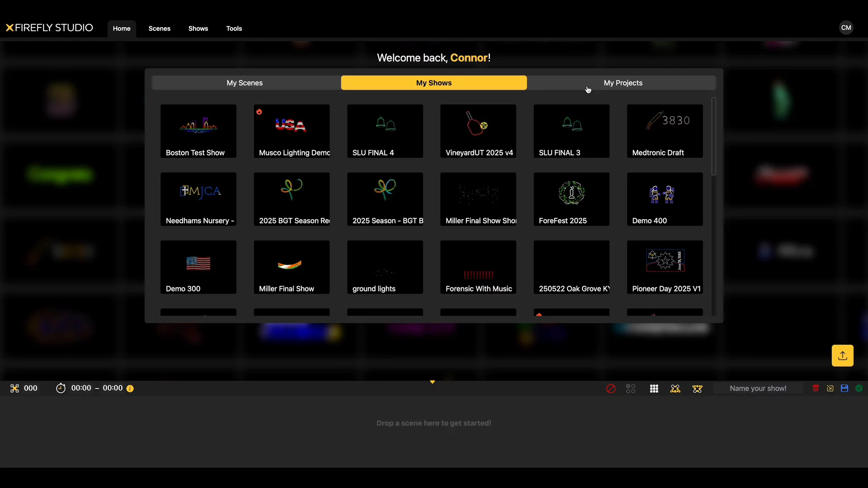Click the Name your show input field
The image size is (868, 488).
click(758, 389)
